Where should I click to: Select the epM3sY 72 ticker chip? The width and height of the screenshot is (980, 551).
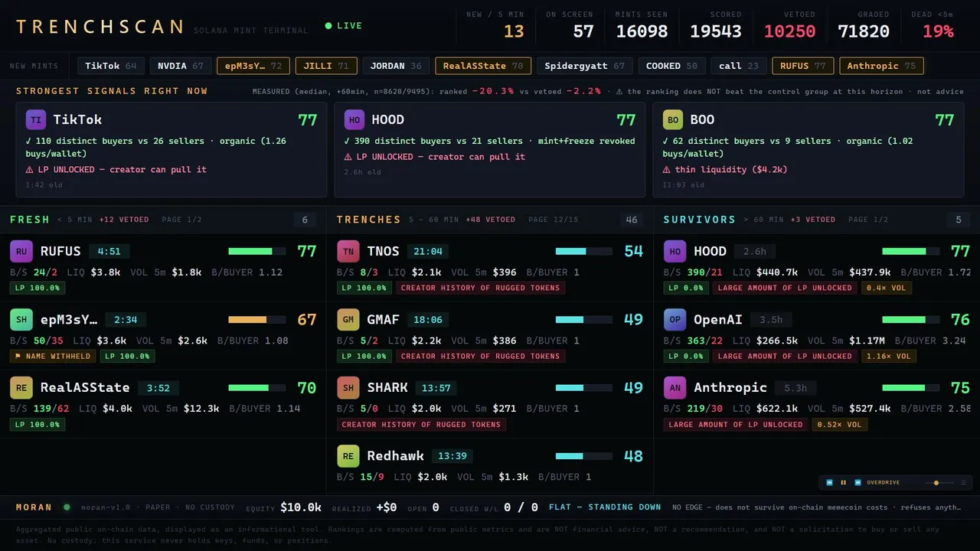click(253, 66)
